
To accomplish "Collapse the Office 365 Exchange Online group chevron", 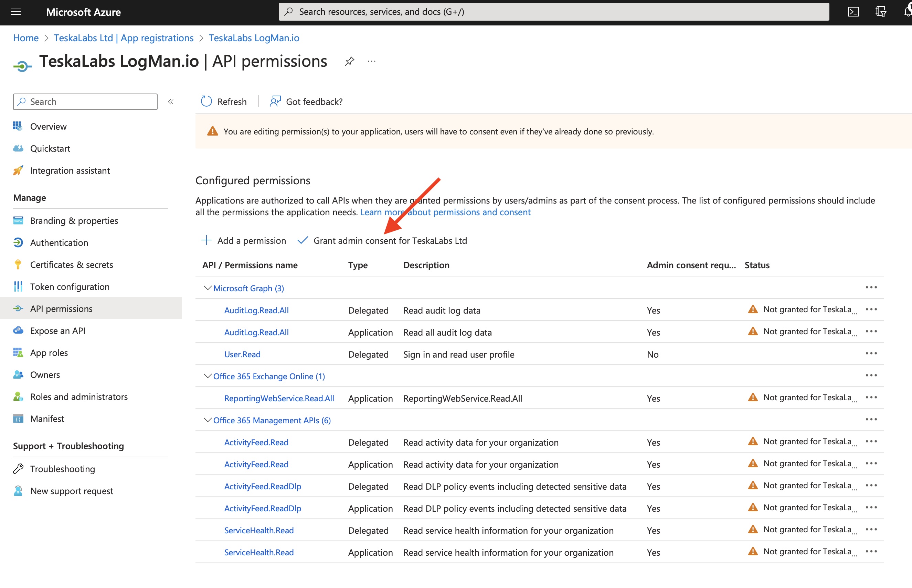I will (x=207, y=376).
